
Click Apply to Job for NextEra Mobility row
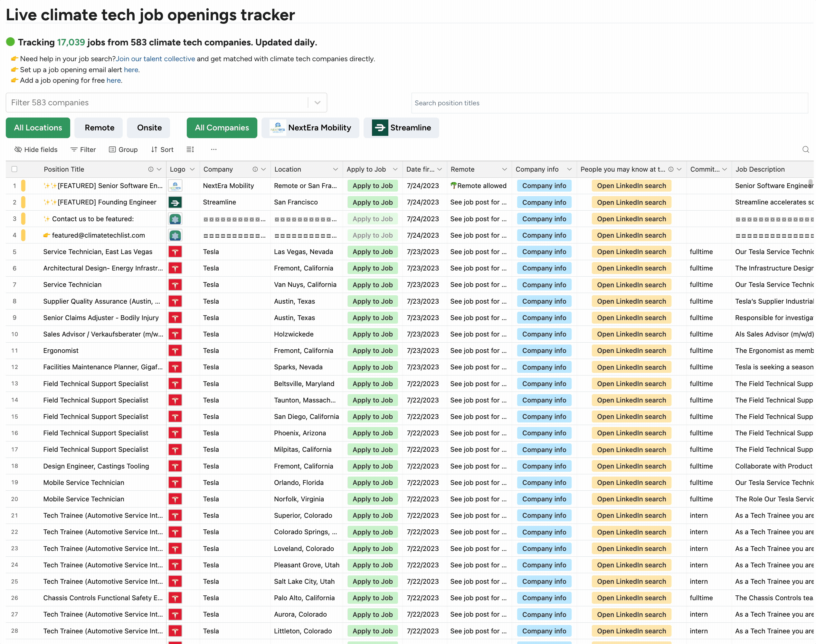pos(373,186)
